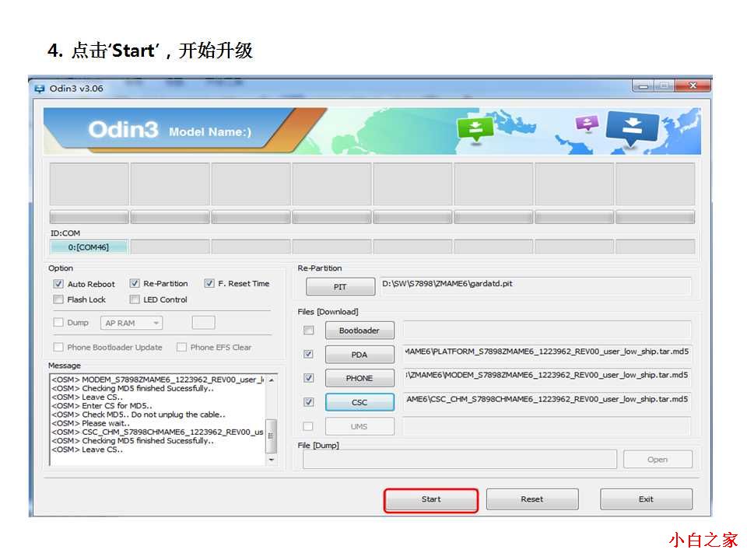
Task: Check Phone EFS Clear checkbox
Action: click(x=181, y=347)
